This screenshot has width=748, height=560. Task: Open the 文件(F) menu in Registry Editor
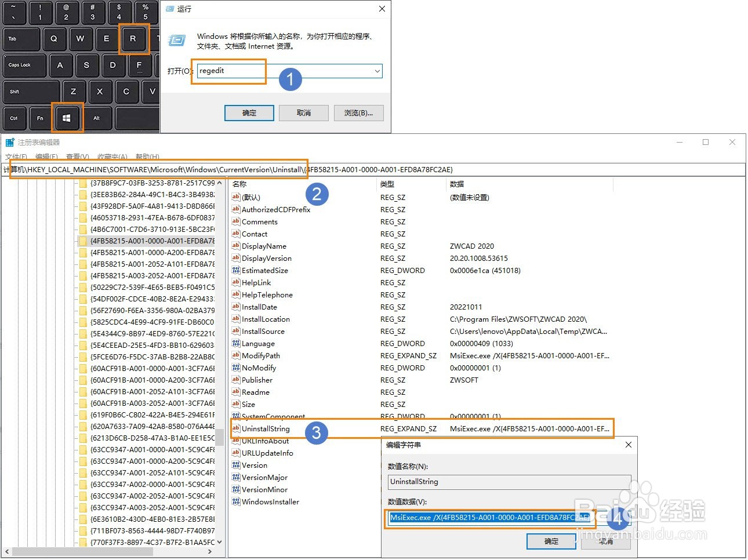tap(16, 157)
